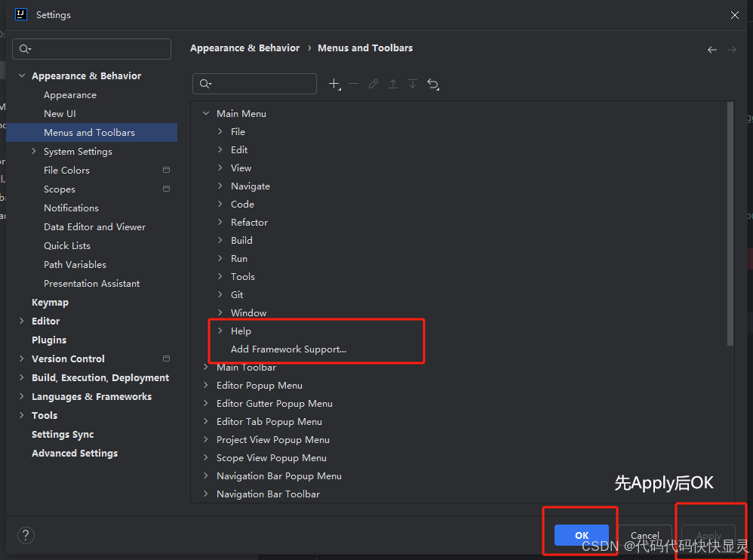753x560 pixels.
Task: Click the search icon in actions filter box
Action: click(x=205, y=84)
